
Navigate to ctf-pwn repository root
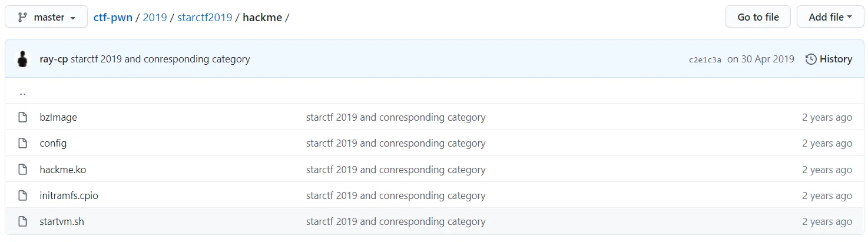(113, 17)
